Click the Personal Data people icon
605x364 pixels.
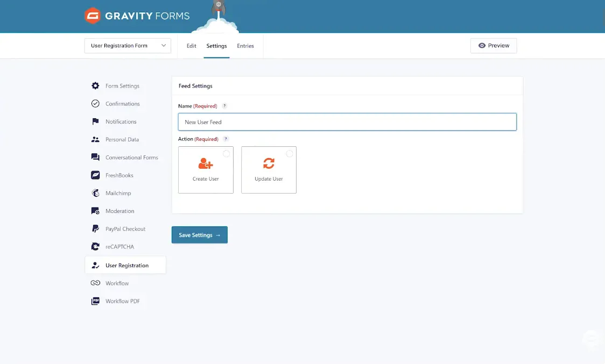pyautogui.click(x=95, y=139)
